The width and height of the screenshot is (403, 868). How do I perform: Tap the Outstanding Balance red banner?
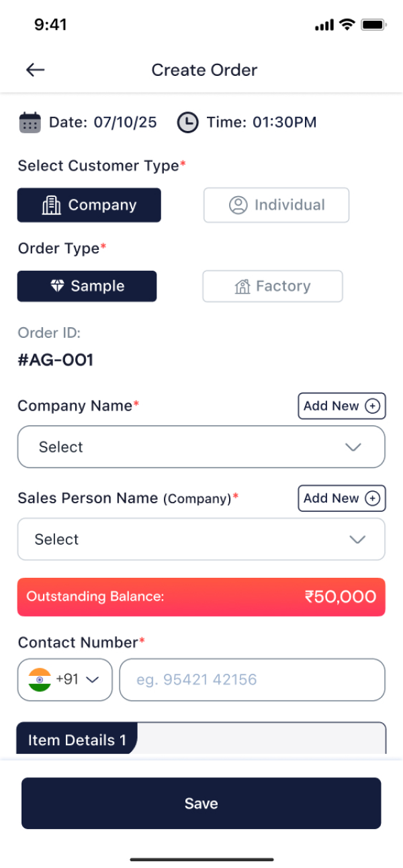click(201, 597)
